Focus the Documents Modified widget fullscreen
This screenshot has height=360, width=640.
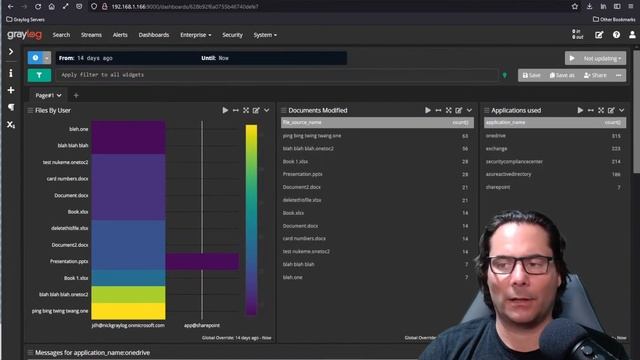[x=449, y=110]
